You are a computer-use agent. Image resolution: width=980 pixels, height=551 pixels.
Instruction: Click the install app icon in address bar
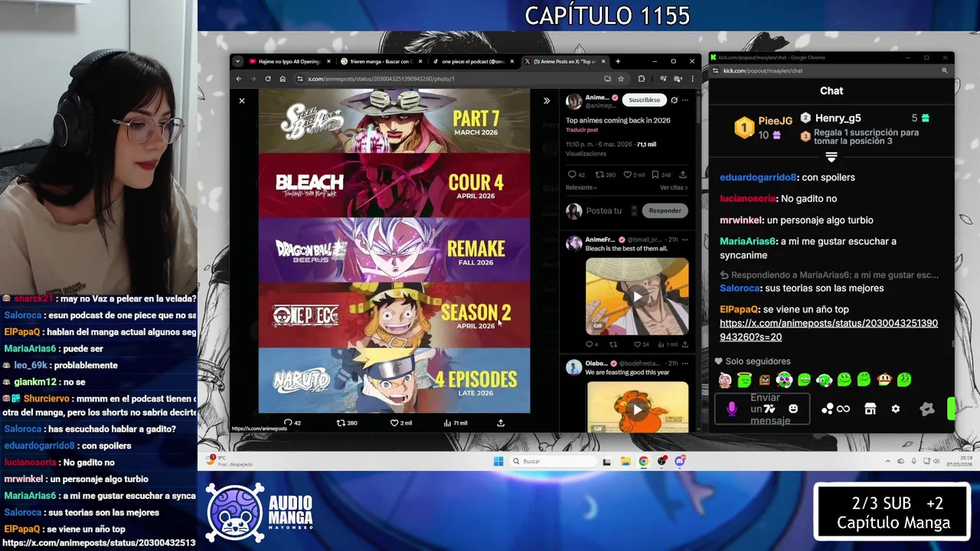coord(608,79)
